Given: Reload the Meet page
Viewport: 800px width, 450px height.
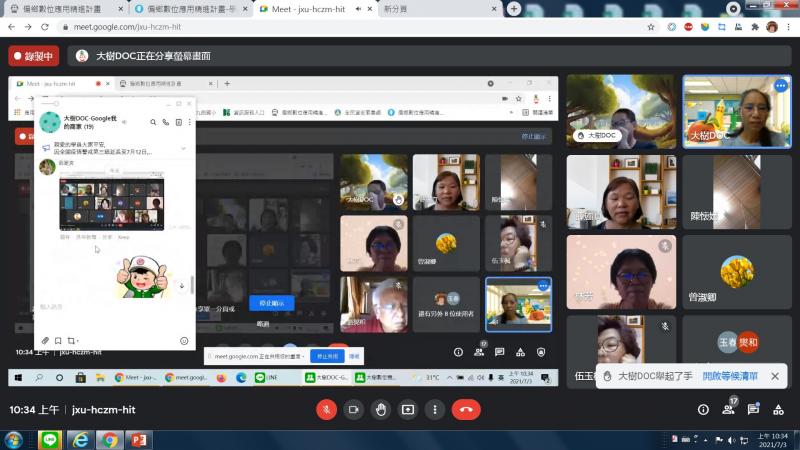Looking at the screenshot, I should [x=45, y=27].
